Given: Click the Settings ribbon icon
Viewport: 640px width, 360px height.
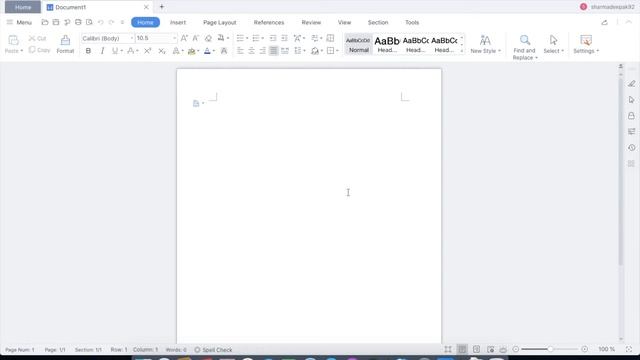Looking at the screenshot, I should coord(586,40).
